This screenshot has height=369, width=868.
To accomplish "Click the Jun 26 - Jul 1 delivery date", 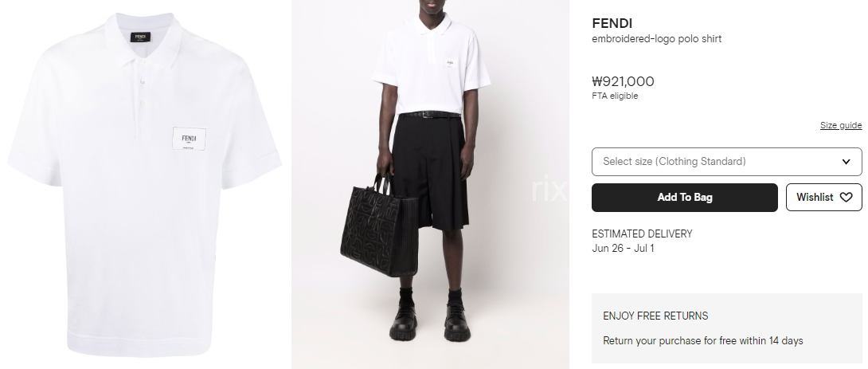I will [623, 248].
